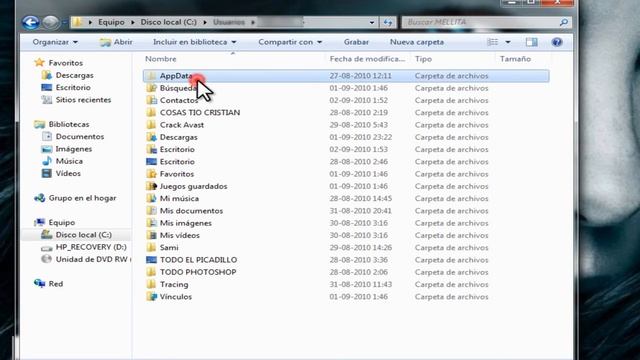
Task: Sort by the Tipo column header
Action: pyautogui.click(x=423, y=59)
